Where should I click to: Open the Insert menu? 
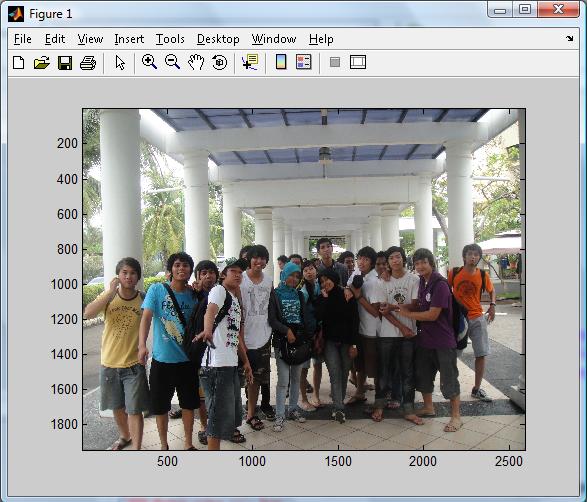[129, 39]
